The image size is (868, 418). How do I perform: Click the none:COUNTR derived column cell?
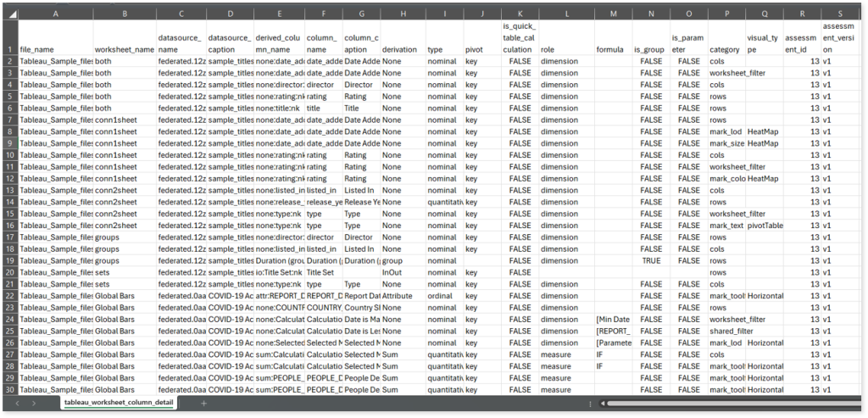(279, 308)
